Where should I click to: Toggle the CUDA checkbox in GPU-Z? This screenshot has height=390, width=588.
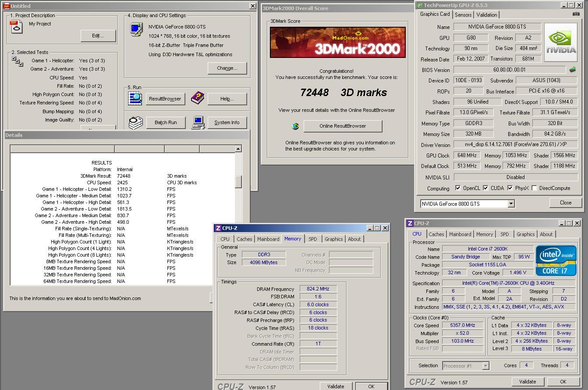pos(485,188)
